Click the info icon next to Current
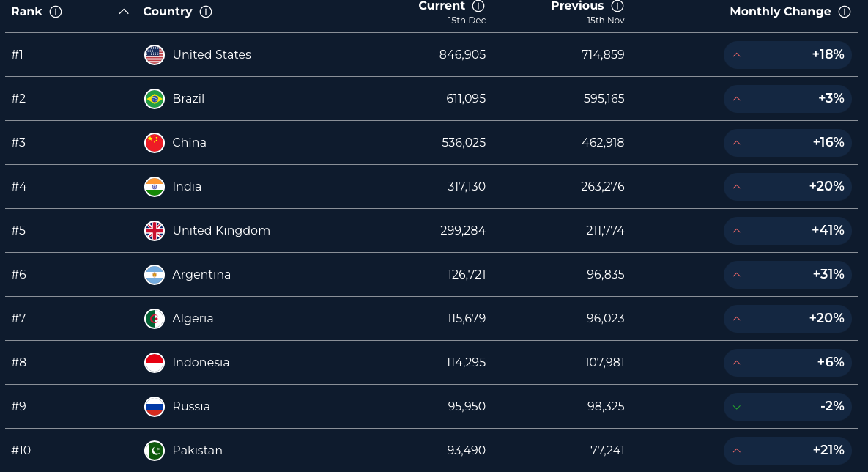The height and width of the screenshot is (472, 868). 479,6
